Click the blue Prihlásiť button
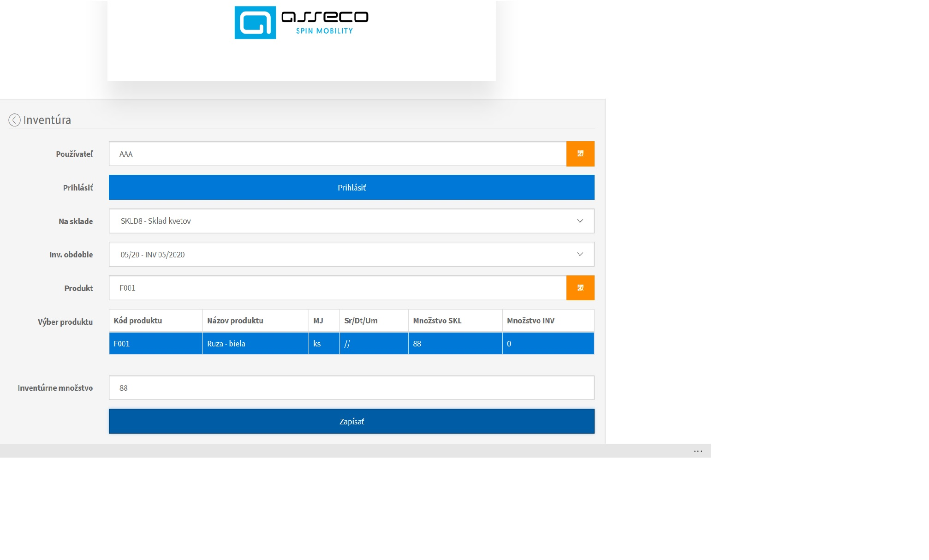This screenshot has height=560, width=929. [x=351, y=187]
